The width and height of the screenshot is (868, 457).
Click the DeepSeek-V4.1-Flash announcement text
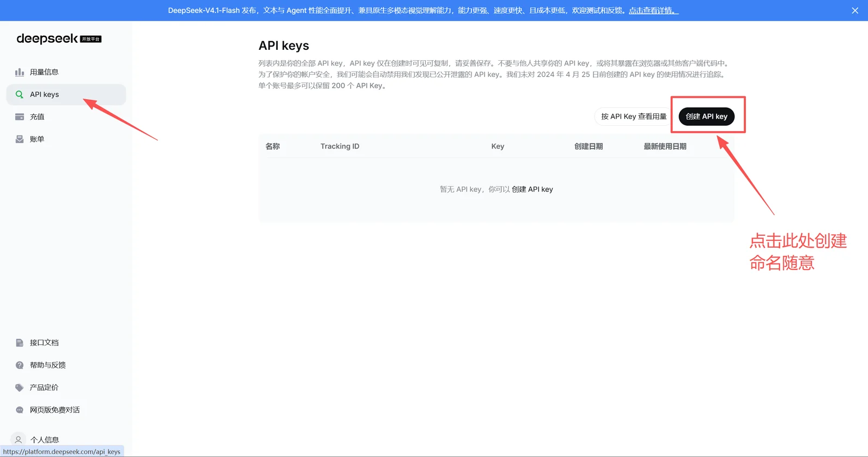tap(398, 10)
